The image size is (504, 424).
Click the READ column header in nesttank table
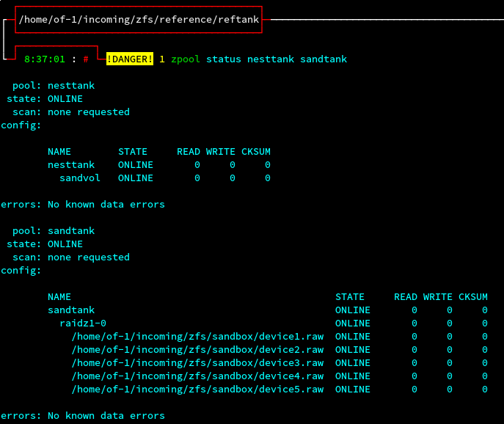coord(189,152)
